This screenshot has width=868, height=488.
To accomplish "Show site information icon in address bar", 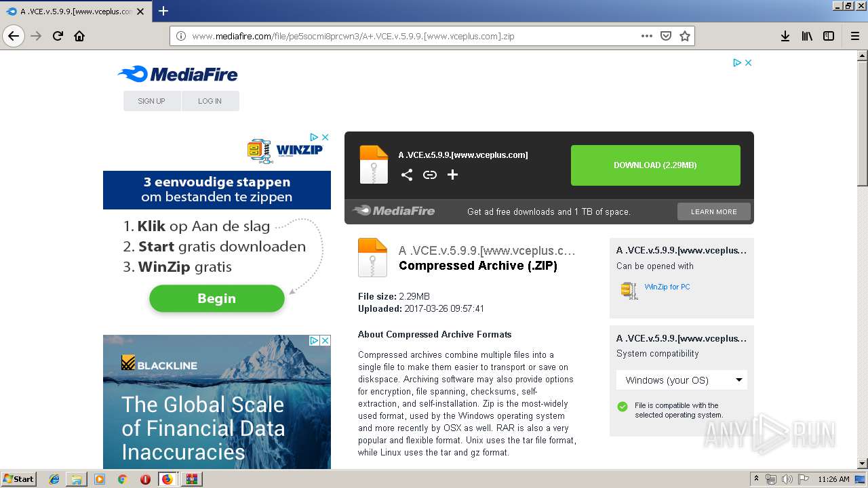I will pos(181,36).
